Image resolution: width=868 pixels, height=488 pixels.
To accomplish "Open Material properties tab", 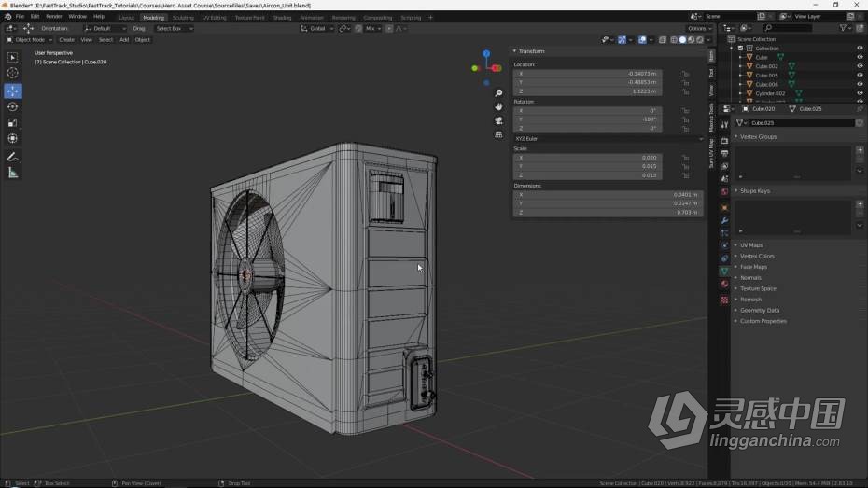I will pos(724,284).
